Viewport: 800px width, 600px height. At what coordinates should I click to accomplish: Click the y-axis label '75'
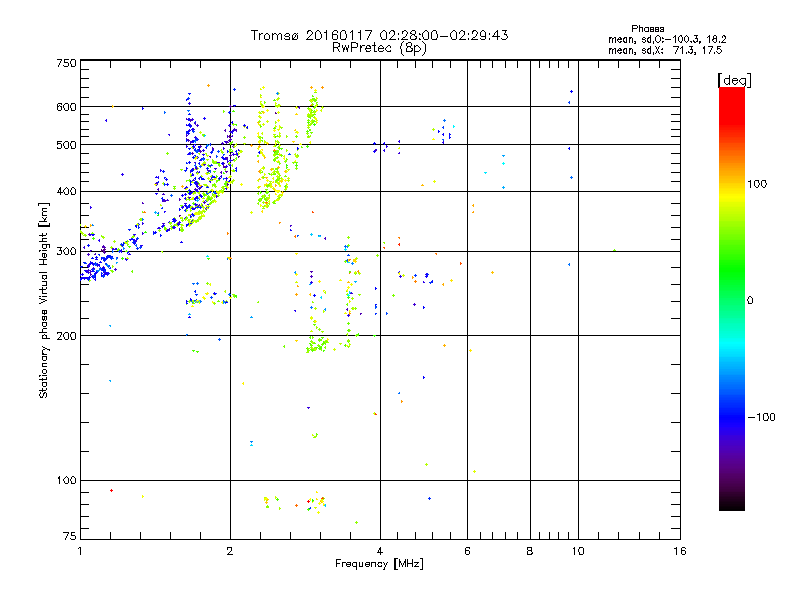(70, 536)
